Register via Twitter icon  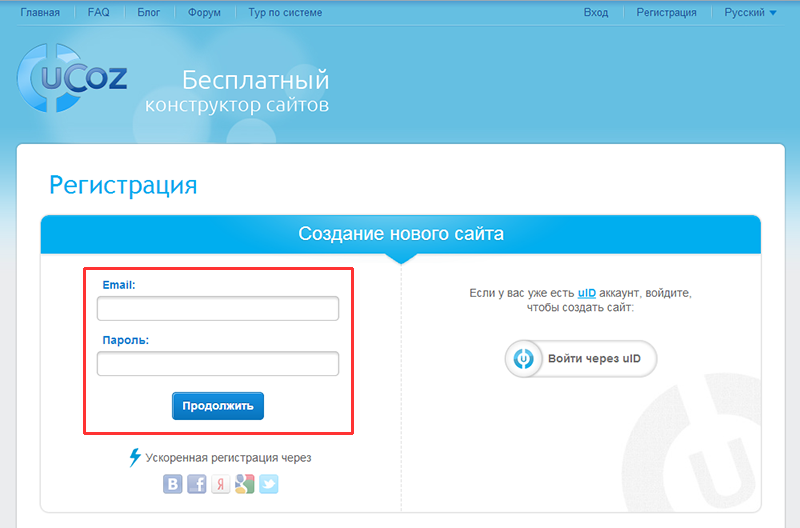pyautogui.click(x=268, y=484)
